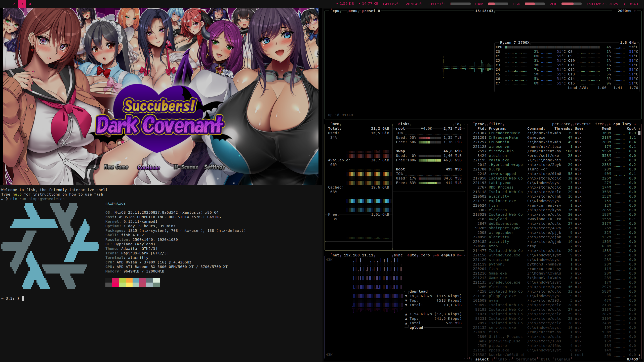Switch to previous network interface with b arrow
This screenshot has height=362, width=644.
tap(437, 255)
